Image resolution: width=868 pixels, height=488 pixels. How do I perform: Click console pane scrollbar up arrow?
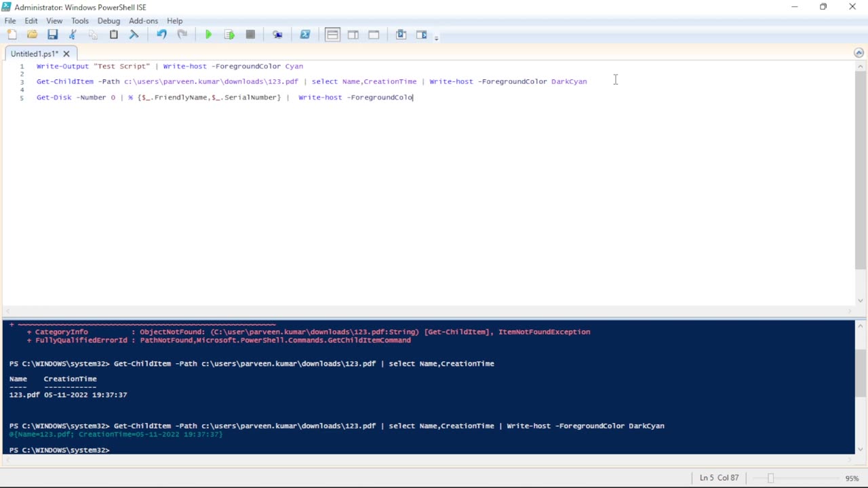click(x=861, y=325)
